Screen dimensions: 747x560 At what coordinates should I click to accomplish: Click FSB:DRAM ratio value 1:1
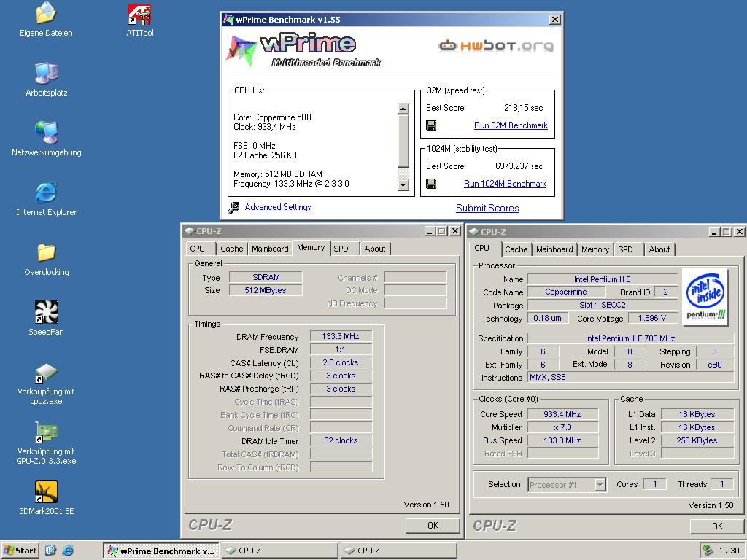(341, 349)
